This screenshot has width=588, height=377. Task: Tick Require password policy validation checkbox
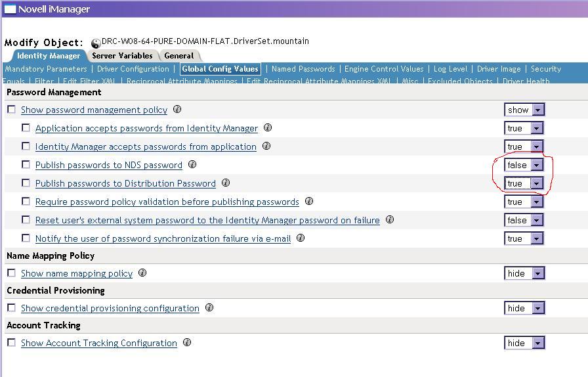pos(26,201)
